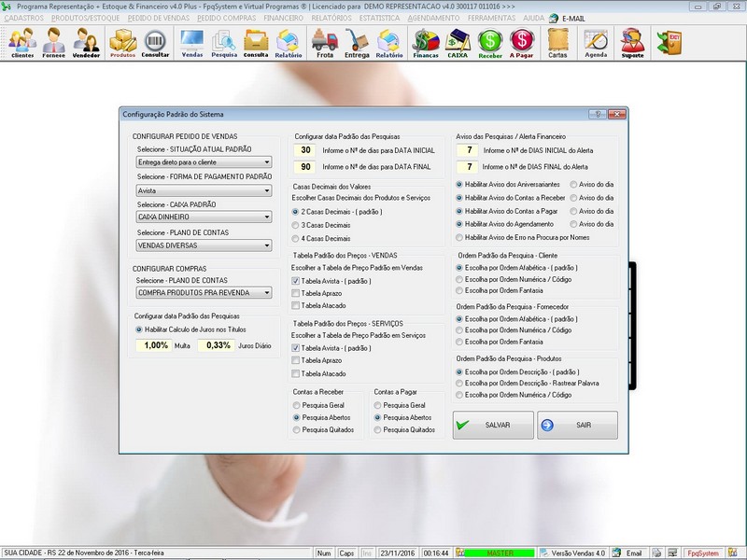The image size is (747, 560).
Task: Click the SALVAR button
Action: point(493,425)
